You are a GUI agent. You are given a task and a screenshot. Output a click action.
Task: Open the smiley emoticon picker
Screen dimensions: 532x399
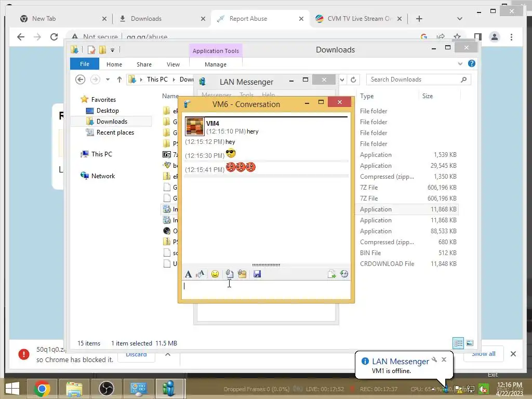click(x=215, y=274)
